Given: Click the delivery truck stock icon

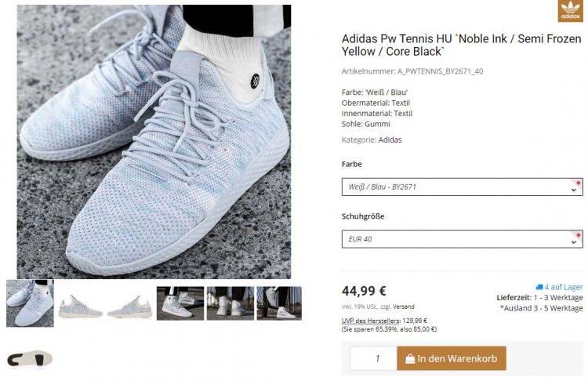Looking at the screenshot, I should pyautogui.click(x=539, y=287).
